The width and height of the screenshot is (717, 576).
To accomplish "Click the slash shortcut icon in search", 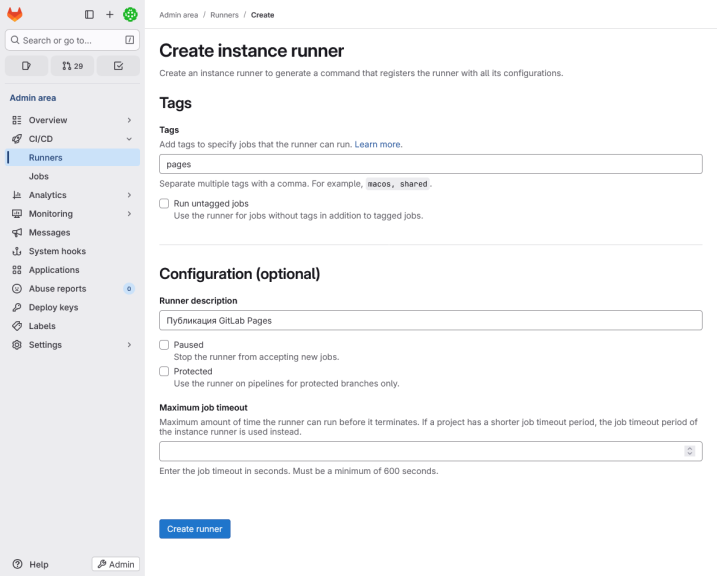I will pos(129,40).
